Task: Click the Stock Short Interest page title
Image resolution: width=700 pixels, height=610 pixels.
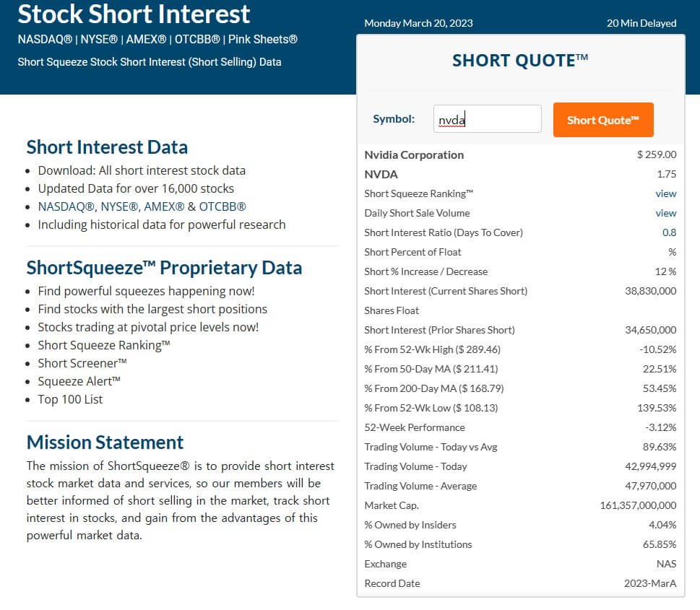Action: click(134, 14)
